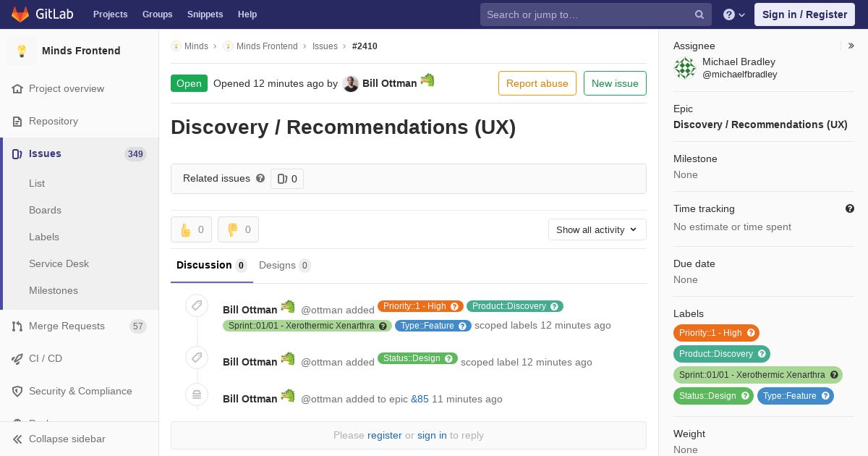Open Boards in the sidebar
868x456 pixels.
[45, 210]
